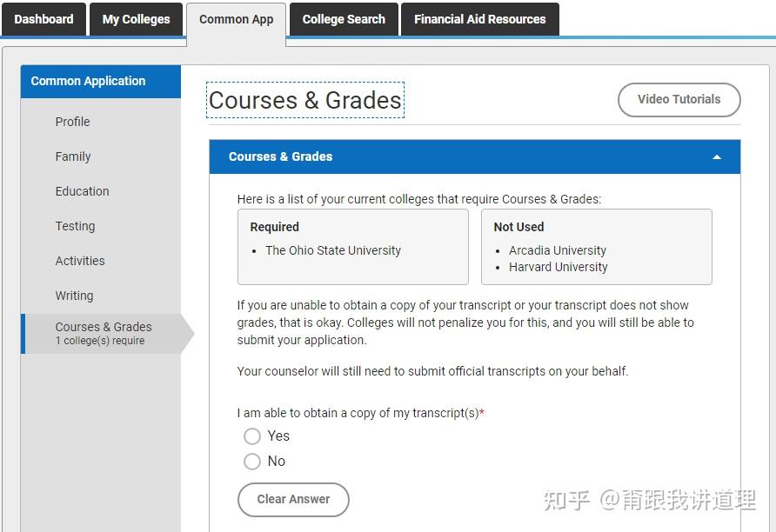Click the Courses & Grades page title
Viewport: 776px width, 532px height.
point(305,101)
